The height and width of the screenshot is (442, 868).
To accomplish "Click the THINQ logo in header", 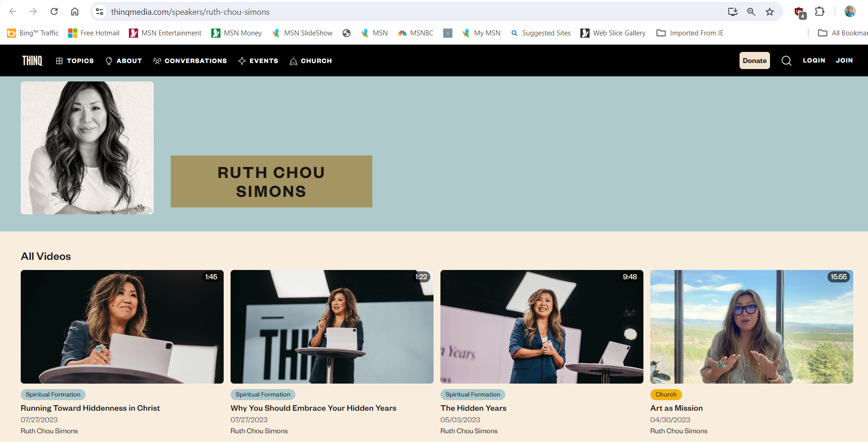I will point(32,61).
